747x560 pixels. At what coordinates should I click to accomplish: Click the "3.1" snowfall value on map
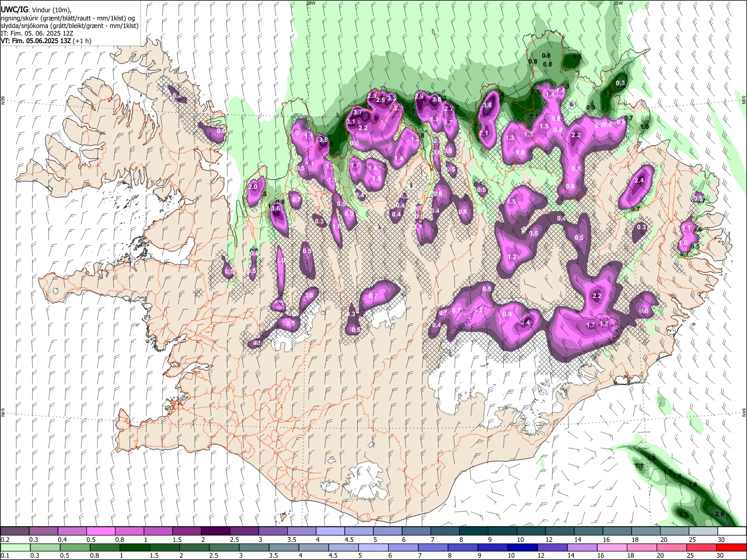tap(351, 122)
